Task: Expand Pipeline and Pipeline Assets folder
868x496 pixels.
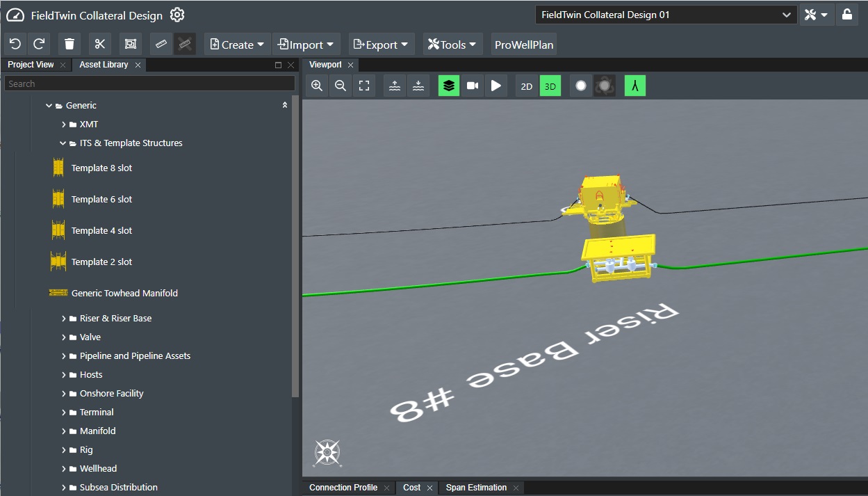Action: 63,356
